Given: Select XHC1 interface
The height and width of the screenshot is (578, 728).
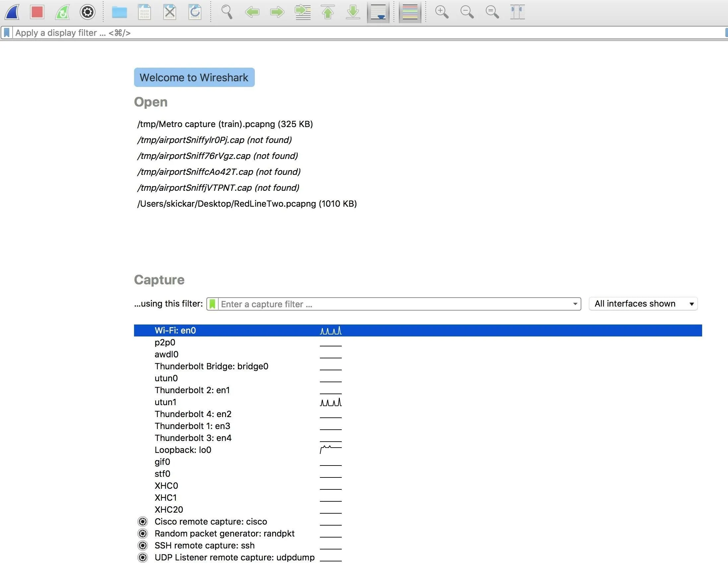Looking at the screenshot, I should [x=418, y=497].
